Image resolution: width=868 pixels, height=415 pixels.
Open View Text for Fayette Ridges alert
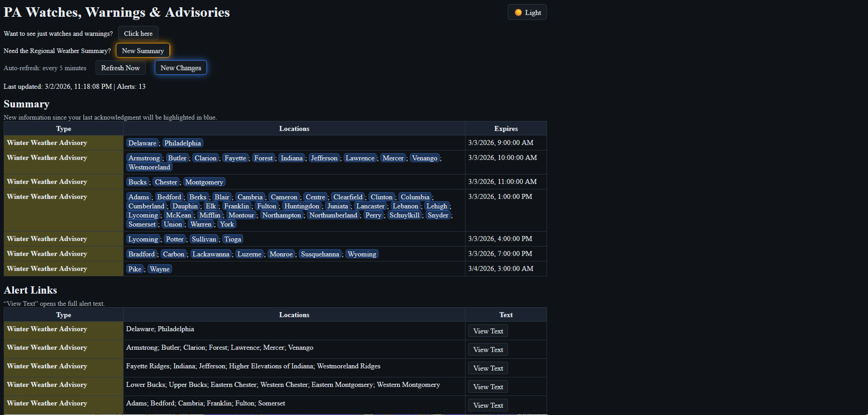click(488, 368)
